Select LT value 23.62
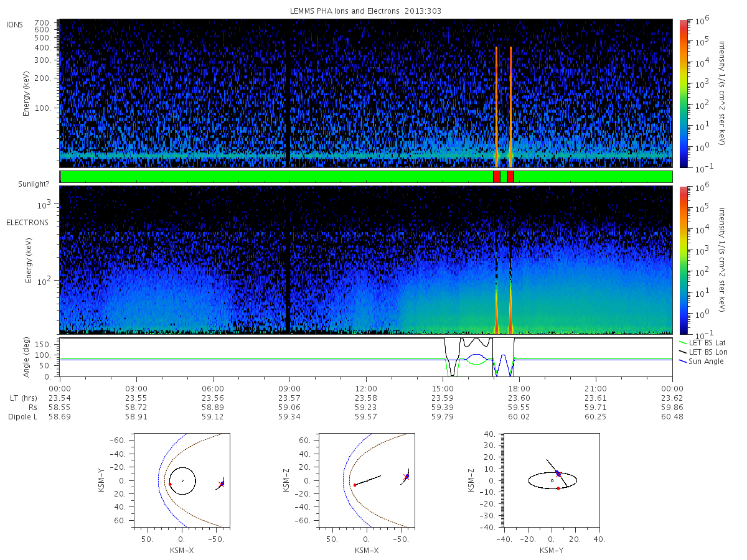The image size is (747, 560). [672, 398]
